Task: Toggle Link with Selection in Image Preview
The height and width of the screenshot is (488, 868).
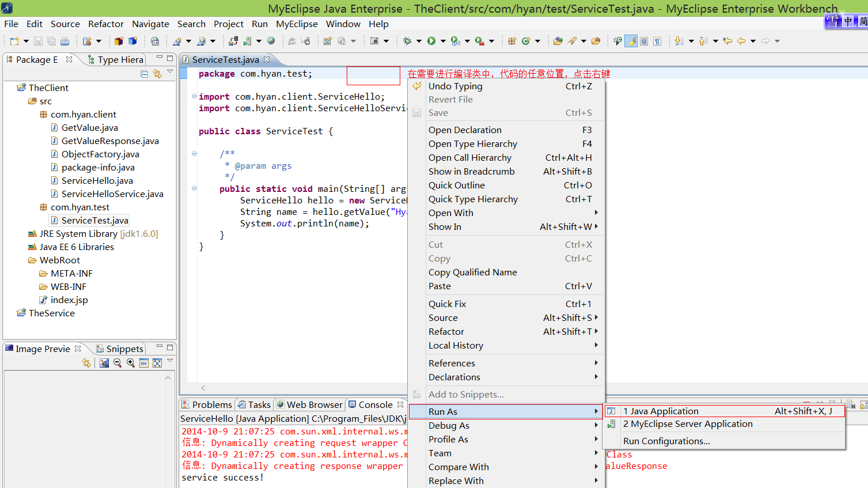Action: coord(86,363)
